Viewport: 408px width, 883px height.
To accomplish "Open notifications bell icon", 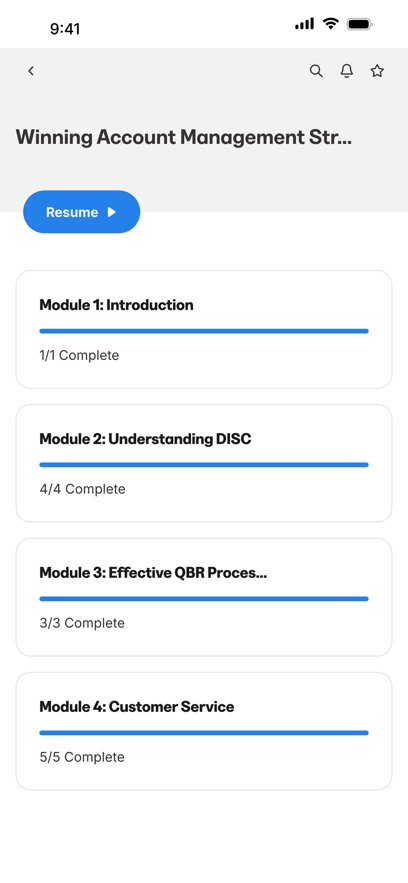I will tap(347, 71).
